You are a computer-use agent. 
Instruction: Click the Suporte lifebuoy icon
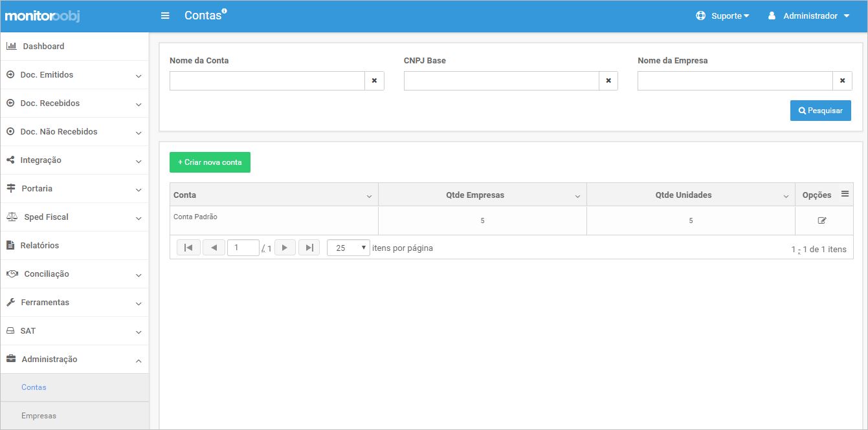[700, 16]
